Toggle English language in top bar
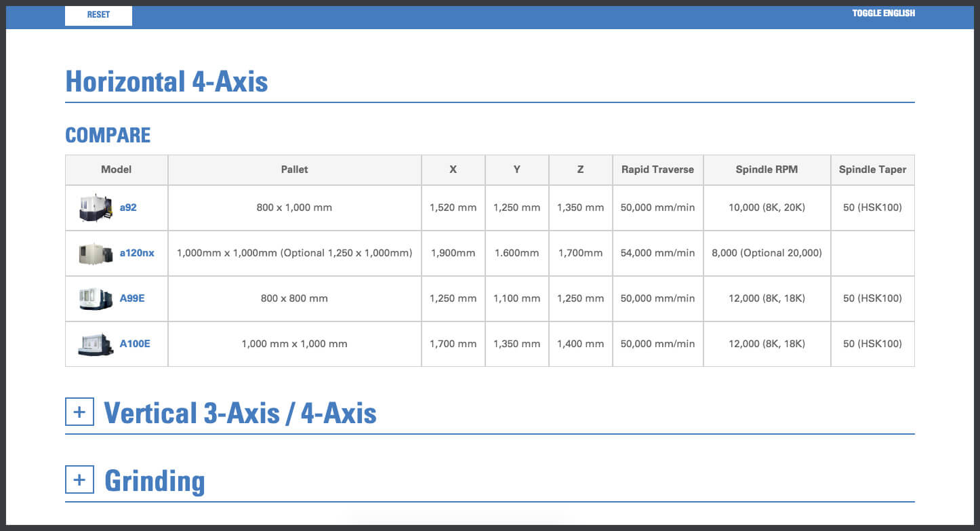Screen dimensions: 980x531 point(883,14)
